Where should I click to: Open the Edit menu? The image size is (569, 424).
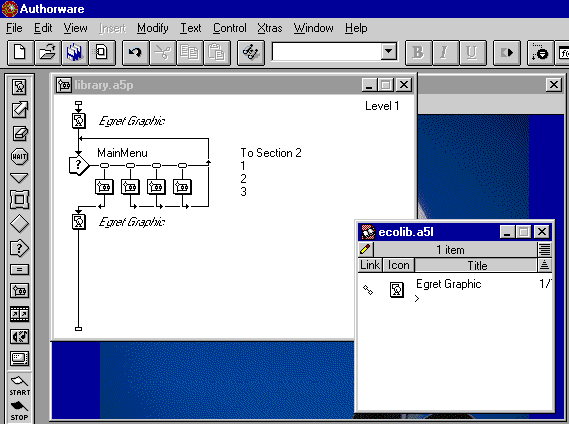(x=43, y=28)
